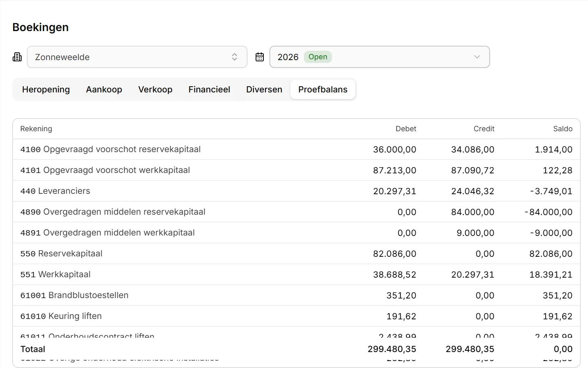The width and height of the screenshot is (588, 368).
Task: Select row 4890 Overgedragen middelen reservekapitaal
Action: pos(296,212)
